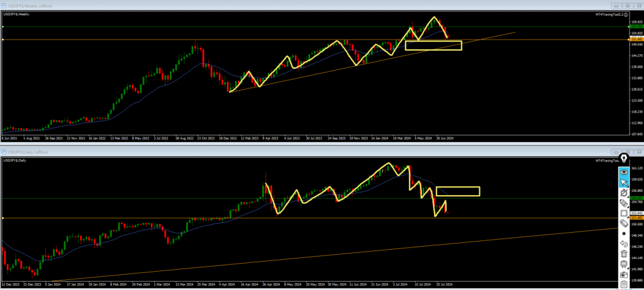Click the tag-shaped tool icon in toolbar
The width and height of the screenshot is (644, 290).
(624, 223)
